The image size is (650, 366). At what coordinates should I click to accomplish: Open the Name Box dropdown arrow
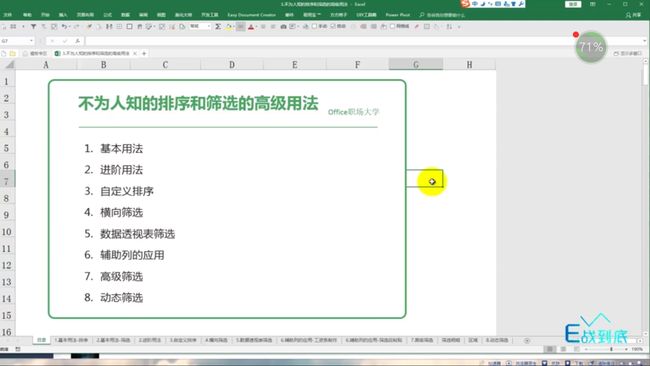31,41
